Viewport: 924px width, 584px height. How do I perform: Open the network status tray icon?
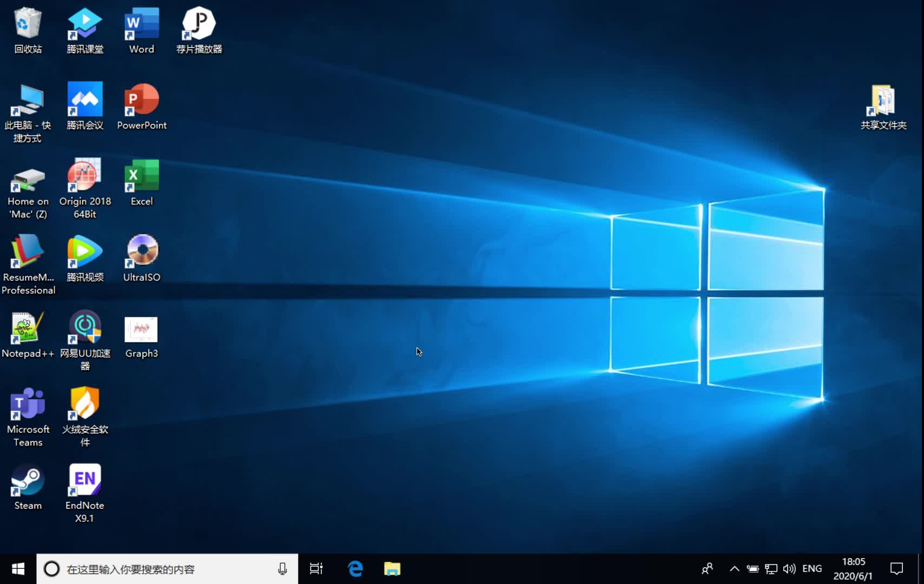pos(771,569)
